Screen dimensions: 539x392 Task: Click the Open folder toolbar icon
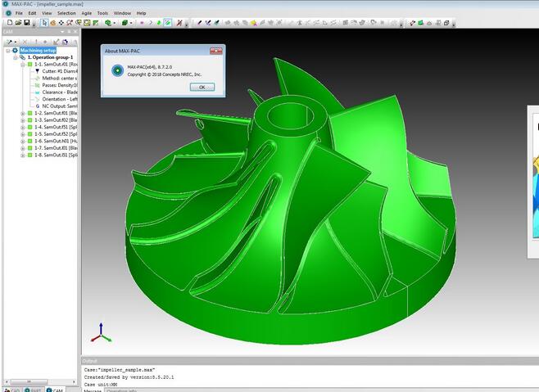[18, 23]
